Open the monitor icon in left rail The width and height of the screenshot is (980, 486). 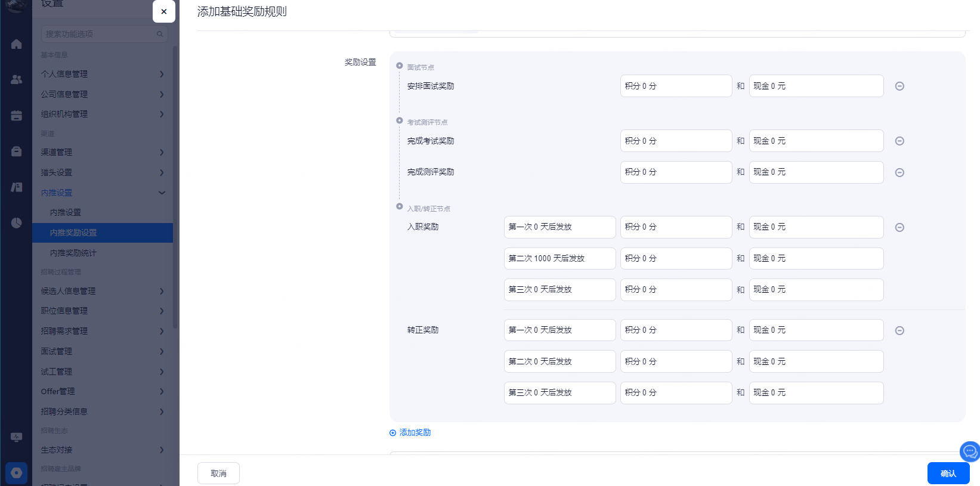click(x=16, y=437)
